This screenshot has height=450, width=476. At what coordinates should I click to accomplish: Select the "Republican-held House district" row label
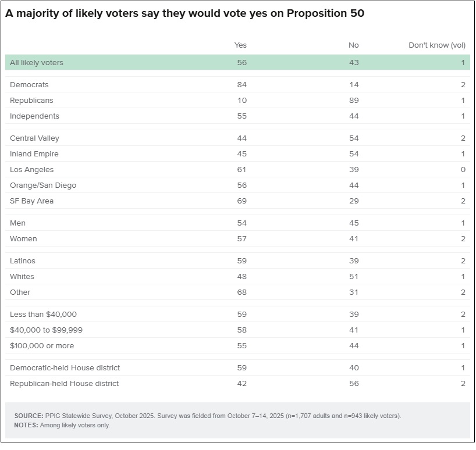click(65, 384)
